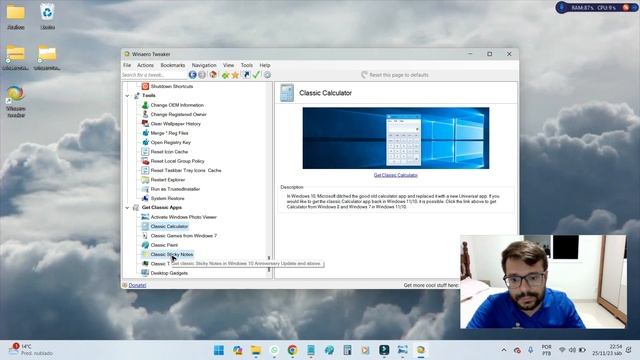Click the Reset Local Group Policy icon
Viewport: 640px width, 360px height.
click(x=145, y=161)
